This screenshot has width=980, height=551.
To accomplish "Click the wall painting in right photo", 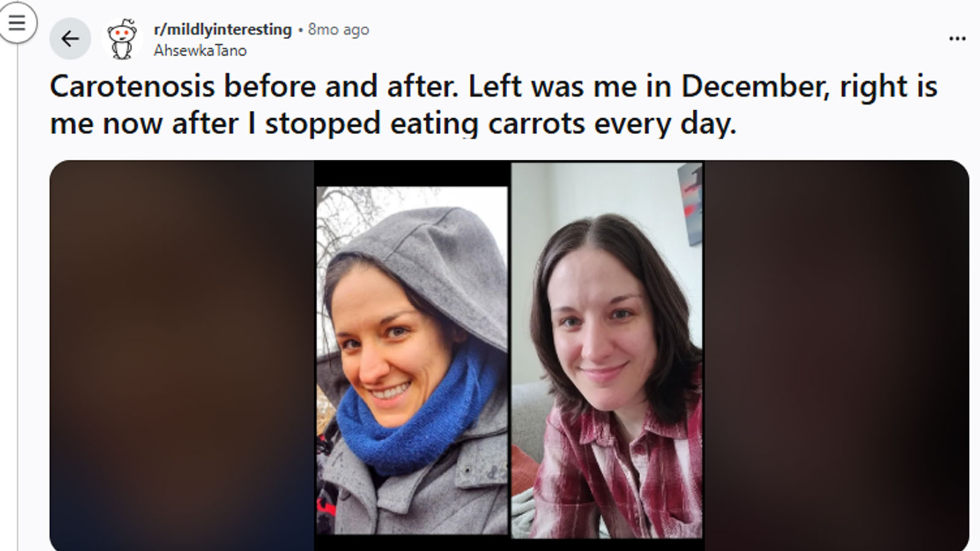I will 690,205.
